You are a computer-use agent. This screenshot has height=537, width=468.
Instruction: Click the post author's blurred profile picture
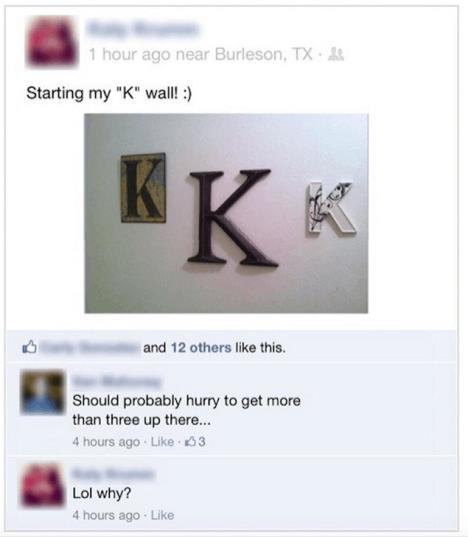52,42
